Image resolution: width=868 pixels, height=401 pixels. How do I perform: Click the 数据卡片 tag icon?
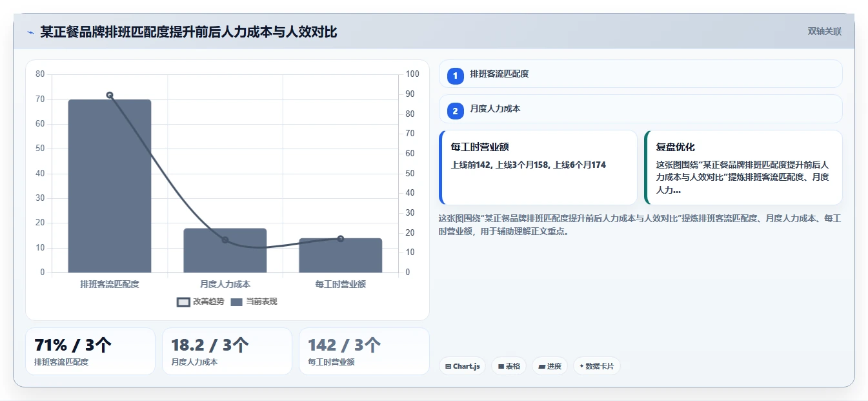tap(581, 366)
